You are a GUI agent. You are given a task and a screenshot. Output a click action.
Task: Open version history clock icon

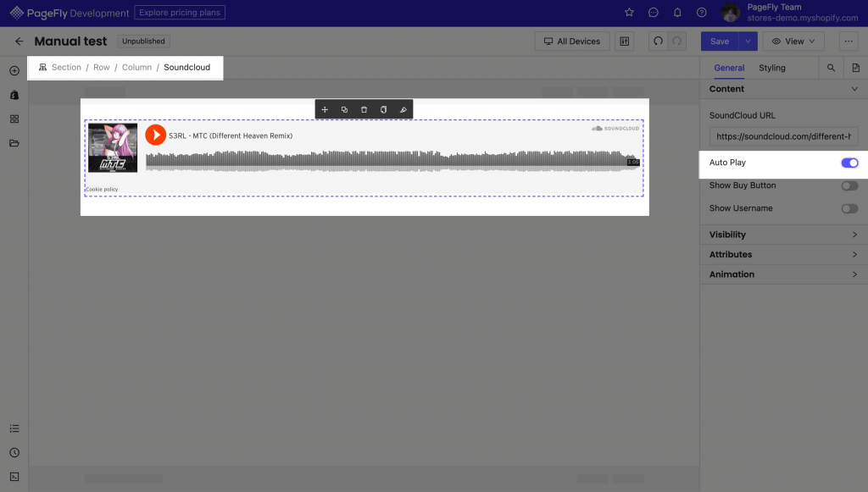click(x=14, y=453)
